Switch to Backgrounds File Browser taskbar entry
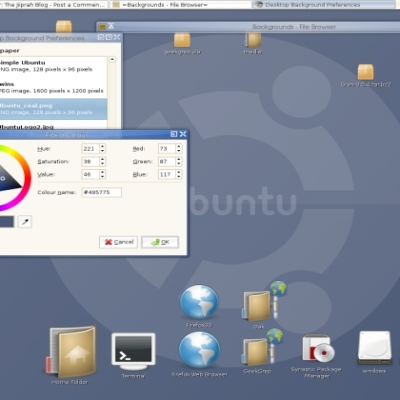Image resolution: width=400 pixels, height=400 pixels. [x=180, y=5]
